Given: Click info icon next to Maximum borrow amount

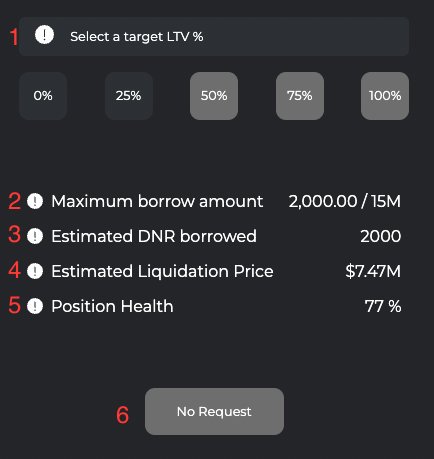Looking at the screenshot, I should 35,201.
